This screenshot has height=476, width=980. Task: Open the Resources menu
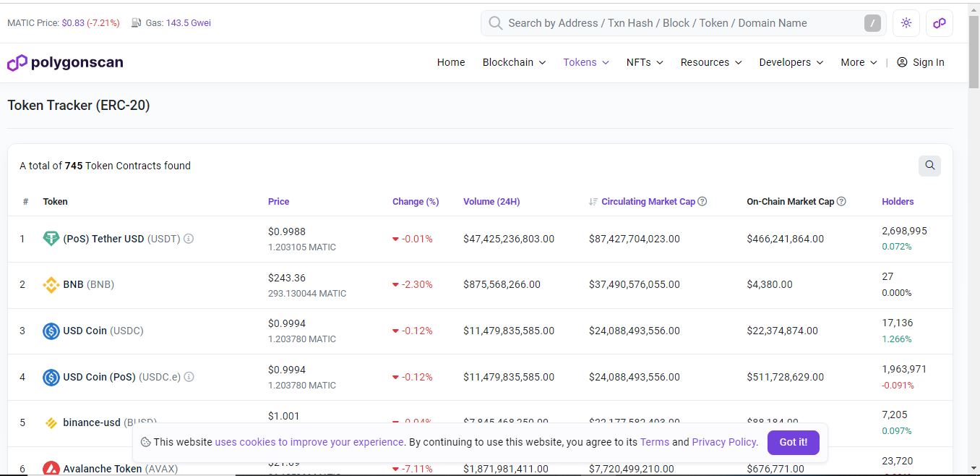[x=710, y=63]
